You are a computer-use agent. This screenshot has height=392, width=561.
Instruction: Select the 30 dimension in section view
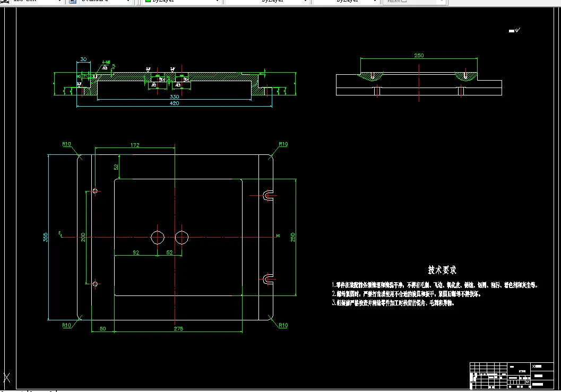[x=83, y=59]
